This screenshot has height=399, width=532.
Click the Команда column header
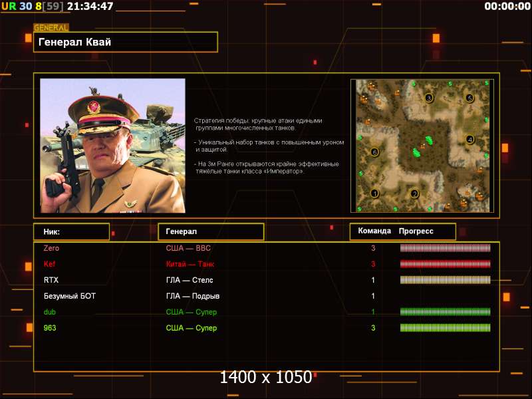374,231
